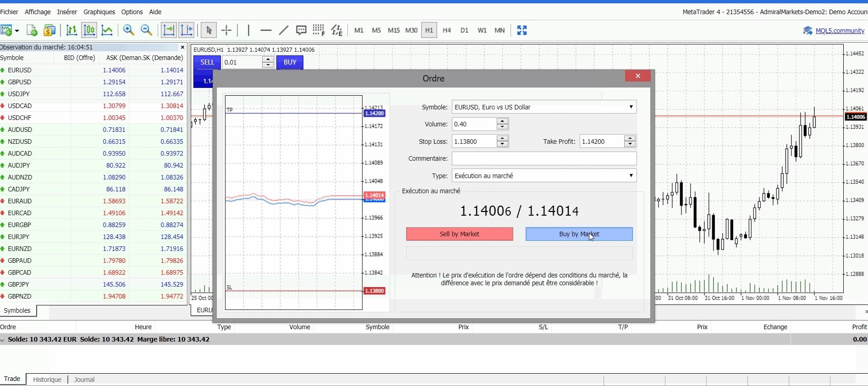868x386 pixels.
Task: Select the horizontal line tool
Action: tap(266, 31)
